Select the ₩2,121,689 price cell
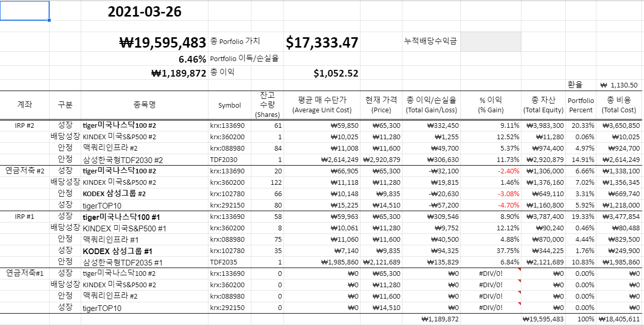 pyautogui.click(x=381, y=262)
